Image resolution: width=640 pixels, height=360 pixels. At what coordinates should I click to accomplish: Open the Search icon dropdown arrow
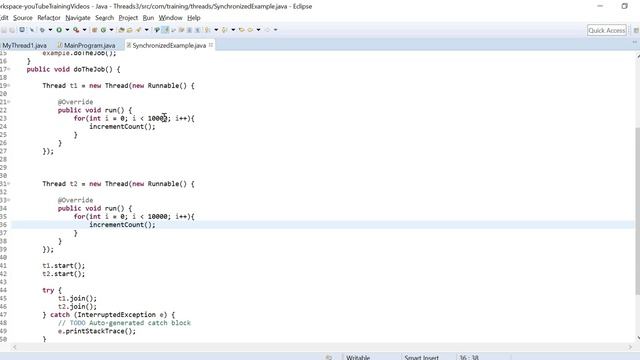tap(147, 30)
